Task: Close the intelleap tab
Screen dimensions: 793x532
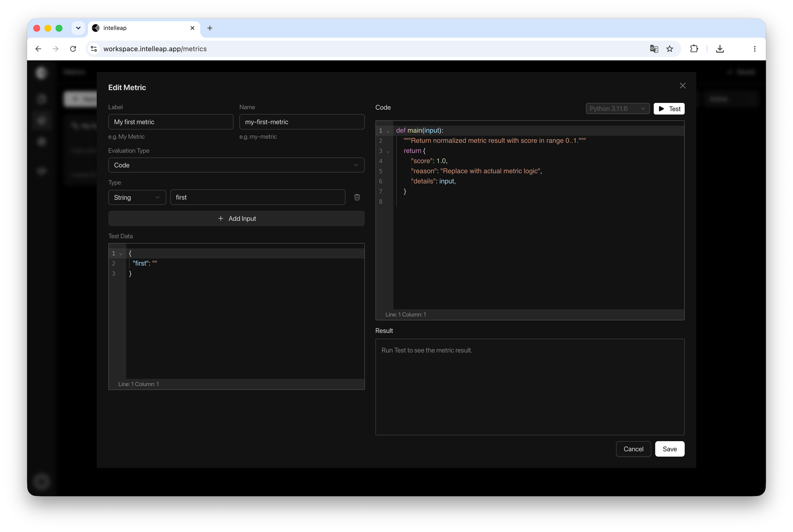Action: (192, 28)
